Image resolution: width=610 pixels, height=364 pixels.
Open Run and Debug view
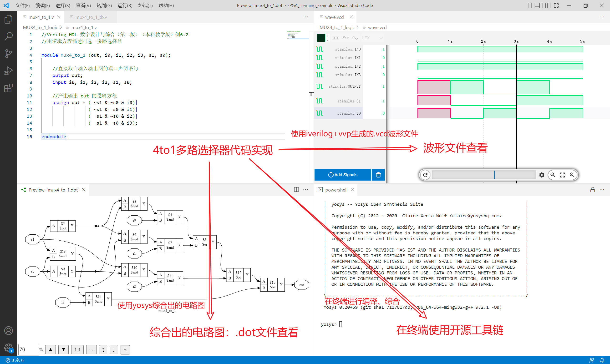(9, 71)
